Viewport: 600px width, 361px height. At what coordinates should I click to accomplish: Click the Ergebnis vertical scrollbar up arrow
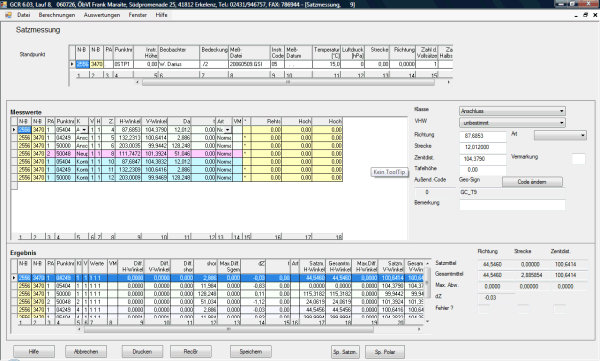pyautogui.click(x=427, y=264)
